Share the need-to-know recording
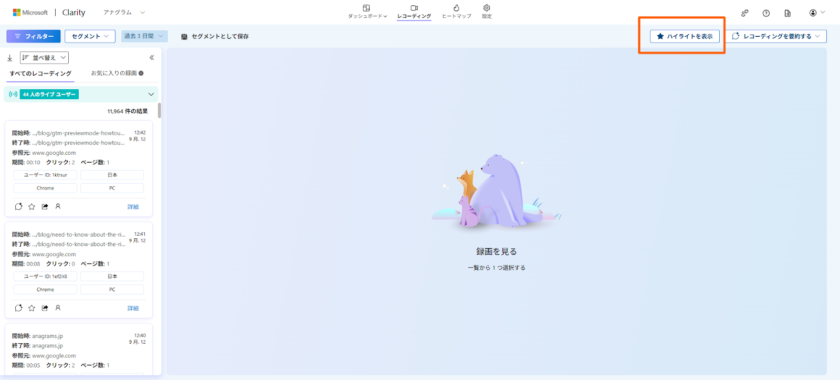Viewport: 840px width, 380px height. coord(45,308)
